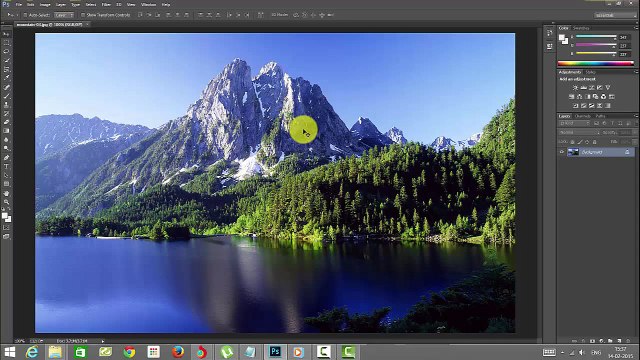
Task: Add a Brightness/Contrast adjustment
Action: coord(576,88)
